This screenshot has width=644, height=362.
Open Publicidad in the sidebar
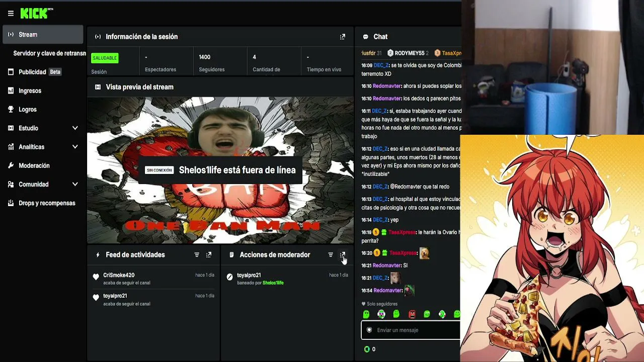(32, 72)
